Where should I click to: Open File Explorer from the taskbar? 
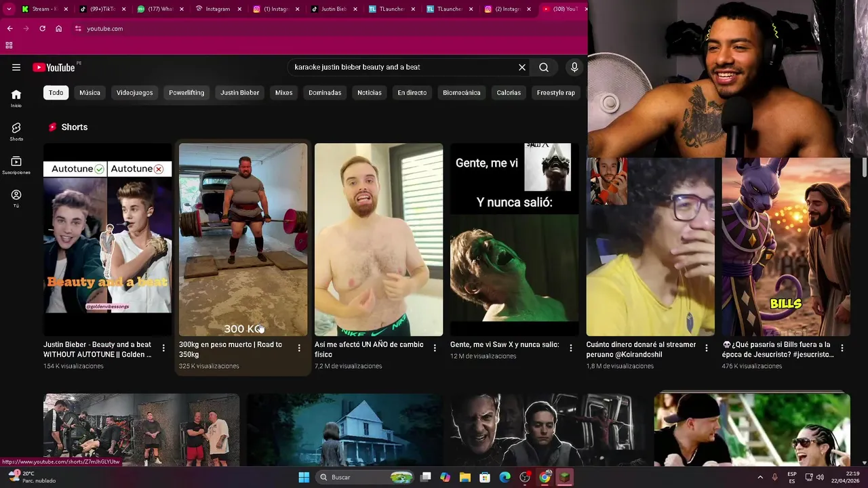coord(465,477)
